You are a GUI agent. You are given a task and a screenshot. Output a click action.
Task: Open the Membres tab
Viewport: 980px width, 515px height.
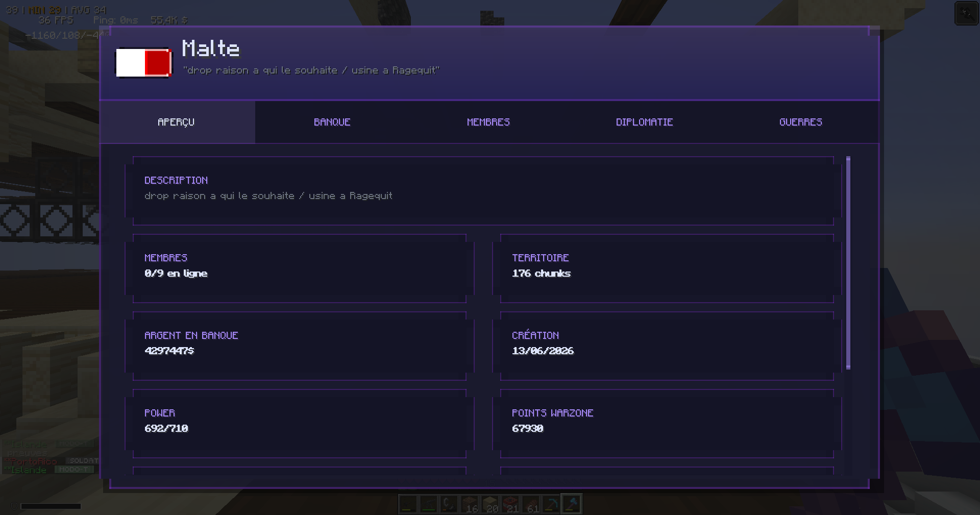click(488, 122)
